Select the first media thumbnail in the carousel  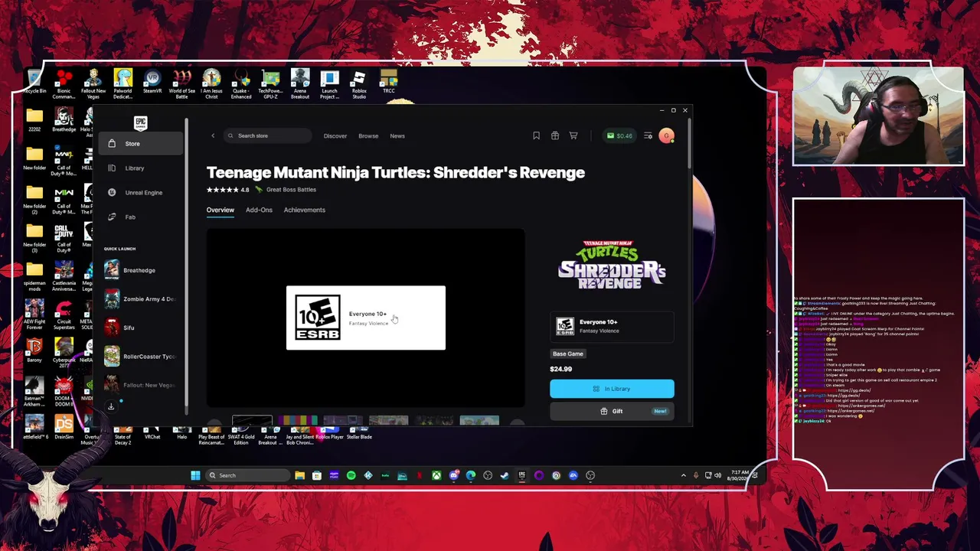click(252, 420)
